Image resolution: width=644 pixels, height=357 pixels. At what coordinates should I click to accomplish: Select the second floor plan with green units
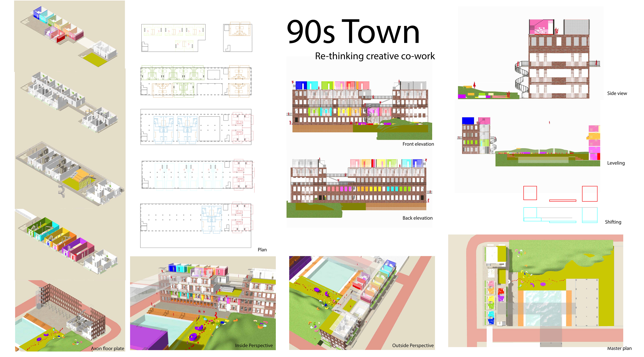(196, 81)
